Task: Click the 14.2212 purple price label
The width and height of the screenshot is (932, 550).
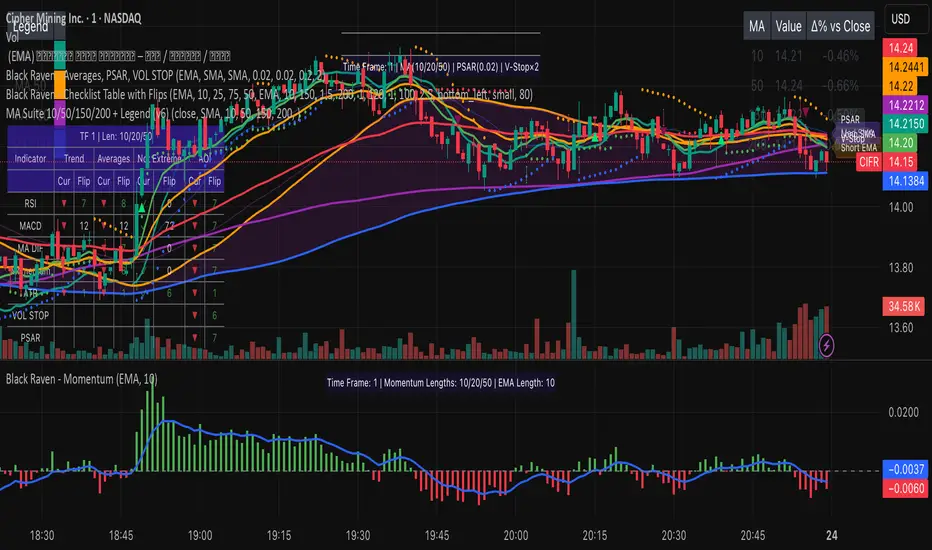Action: (906, 105)
